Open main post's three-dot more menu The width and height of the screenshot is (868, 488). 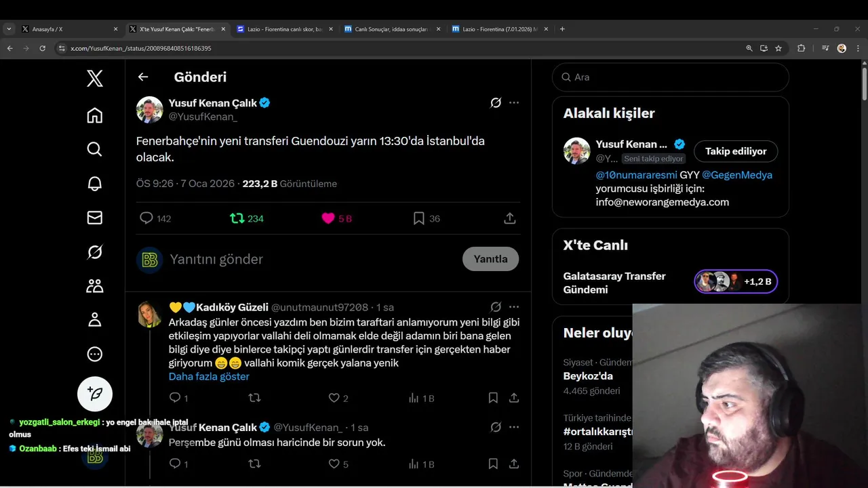click(514, 103)
